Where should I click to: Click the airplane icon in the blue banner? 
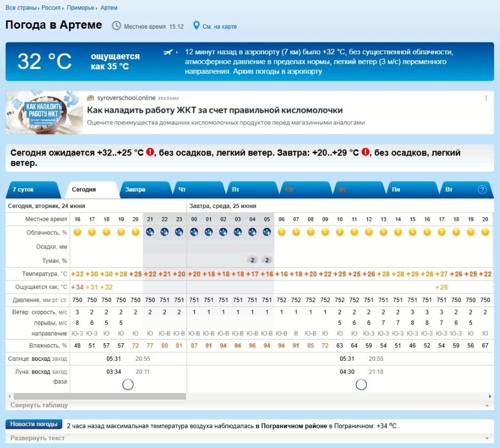point(168,52)
